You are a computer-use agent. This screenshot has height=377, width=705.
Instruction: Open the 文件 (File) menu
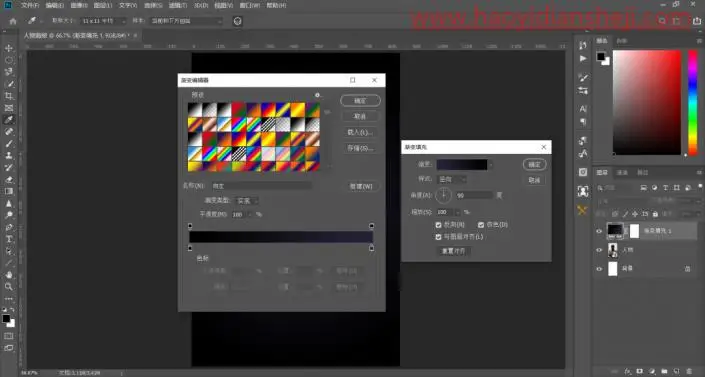tap(30, 5)
